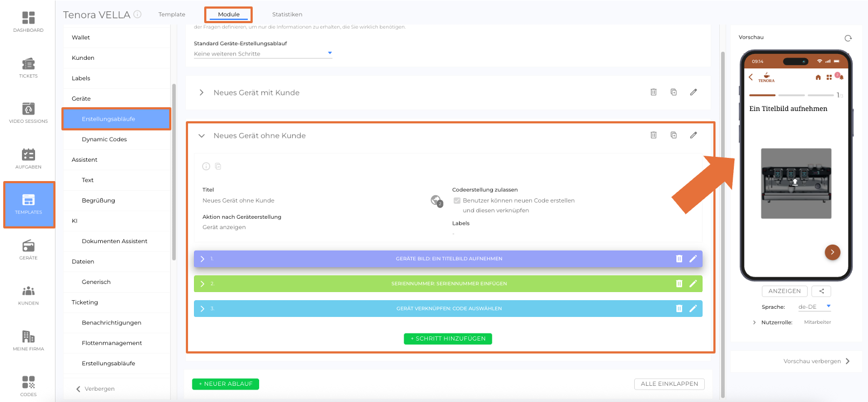Open the Tickets sidebar icon
The image size is (868, 402).
(28, 67)
